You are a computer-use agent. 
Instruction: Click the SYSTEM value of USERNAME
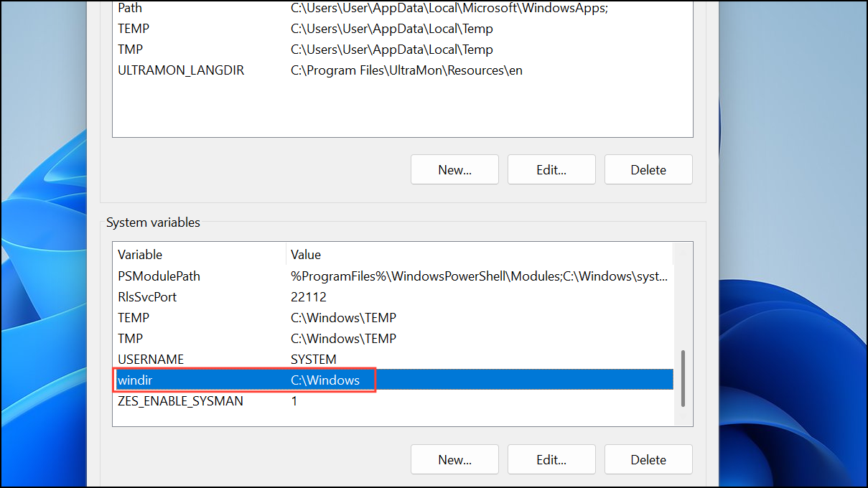pyautogui.click(x=314, y=360)
